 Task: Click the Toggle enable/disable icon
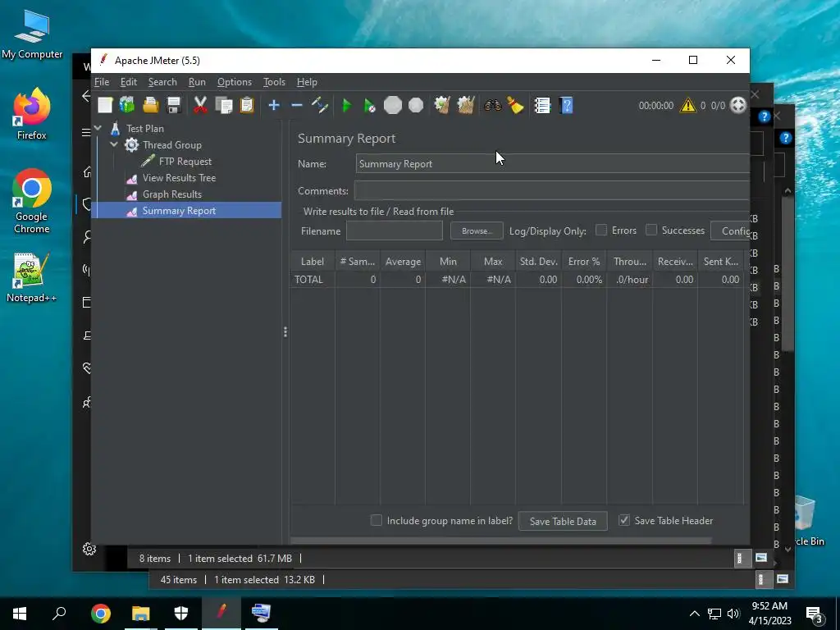pyautogui.click(x=320, y=105)
